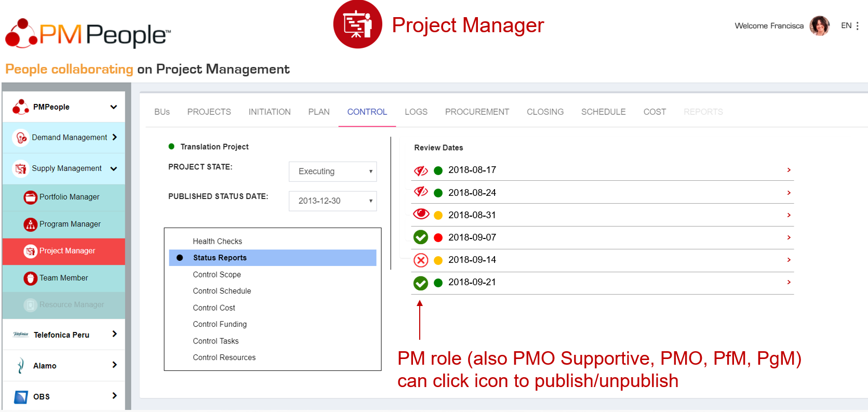Open the Project State dropdown
The height and width of the screenshot is (412, 868).
click(332, 171)
